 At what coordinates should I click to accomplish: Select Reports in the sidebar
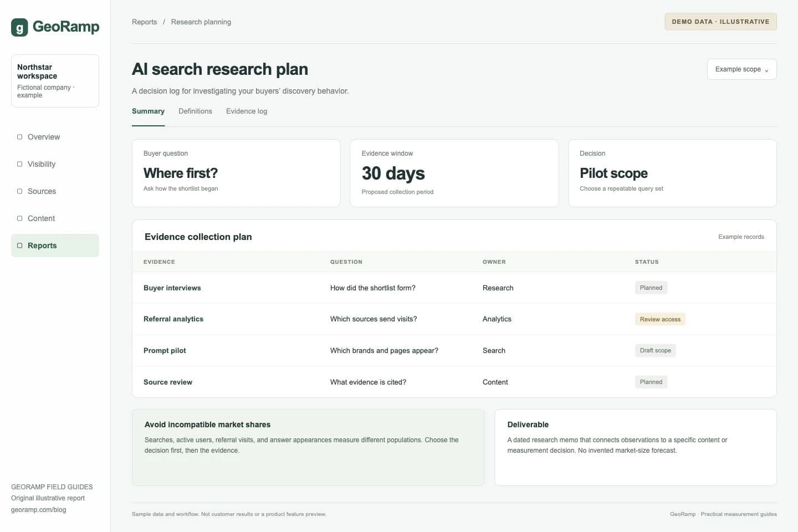[x=55, y=245]
